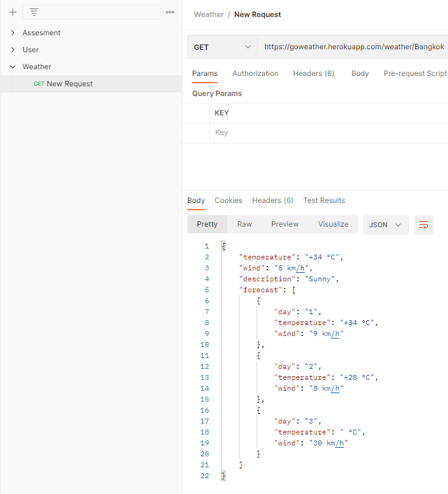448x494 pixels.
Task: Open the Pre-request Script tab
Action: 415,74
